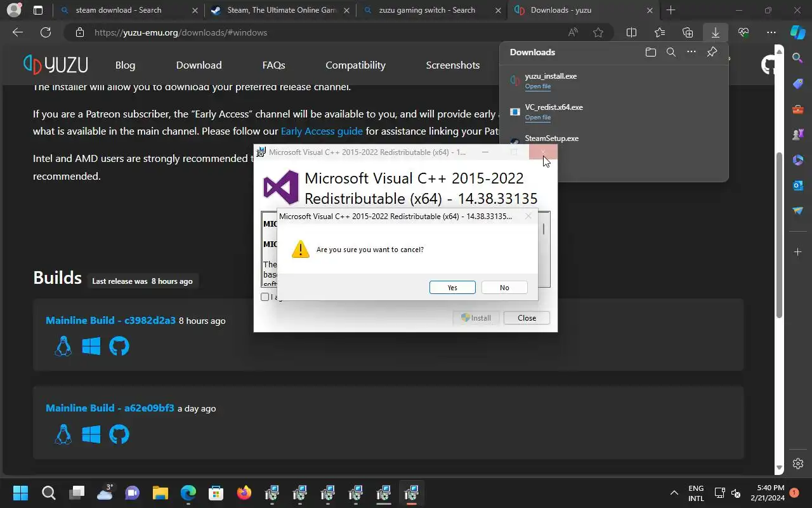The width and height of the screenshot is (812, 508).
Task: Open the Edge profile avatar
Action: [x=13, y=10]
